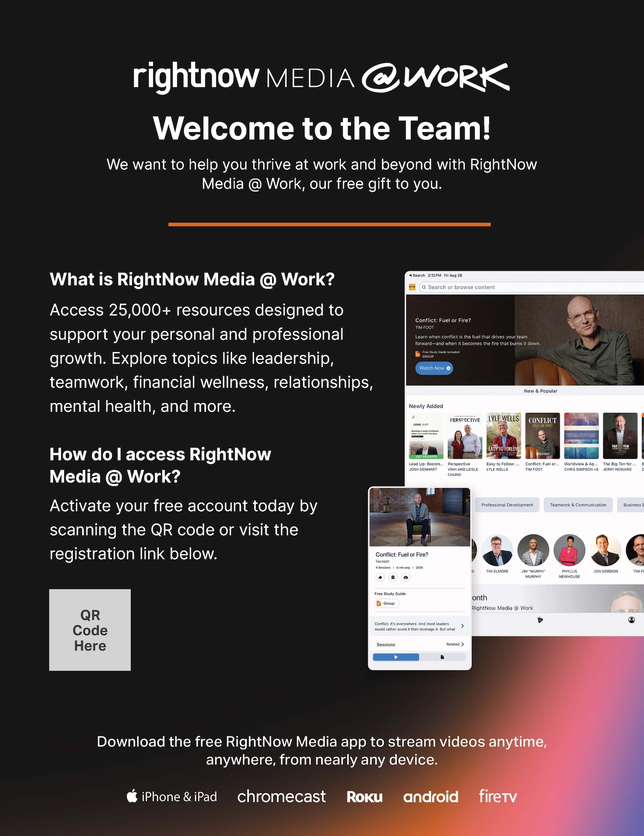Tap the bookmark icon on the phone screen
The height and width of the screenshot is (836, 644).
click(393, 578)
